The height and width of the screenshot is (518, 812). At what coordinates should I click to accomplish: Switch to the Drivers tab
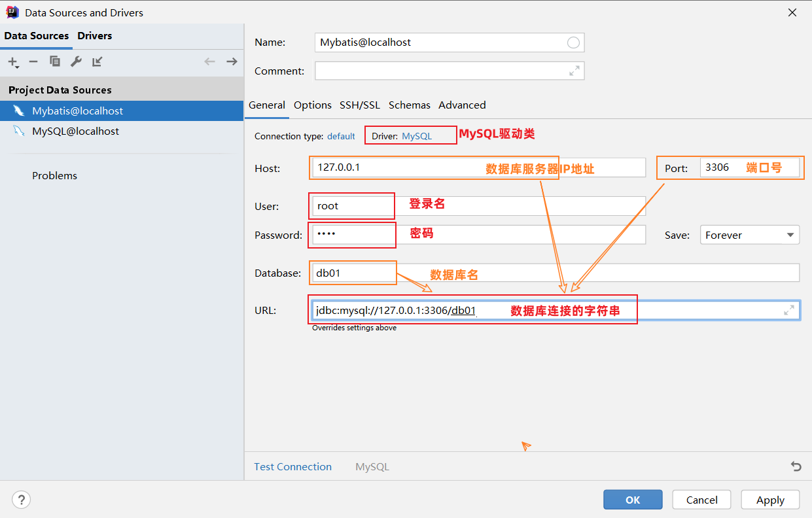click(95, 36)
